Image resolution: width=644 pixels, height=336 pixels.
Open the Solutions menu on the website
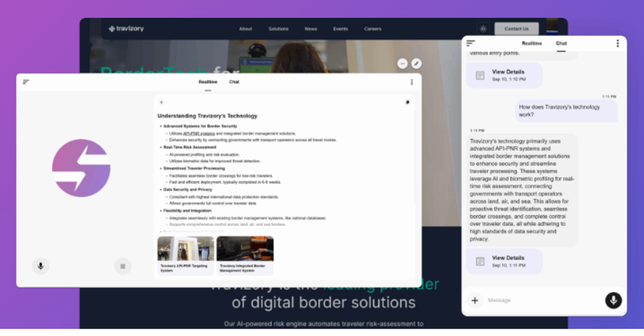click(x=278, y=29)
